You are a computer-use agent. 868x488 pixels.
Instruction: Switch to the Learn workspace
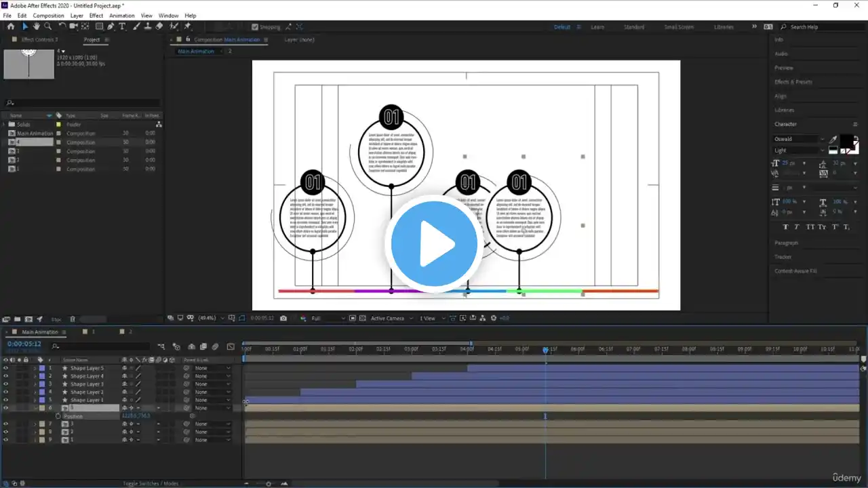(597, 27)
